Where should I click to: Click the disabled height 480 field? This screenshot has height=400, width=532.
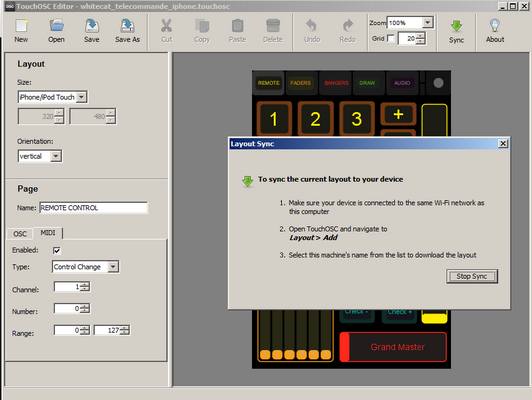pos(92,116)
